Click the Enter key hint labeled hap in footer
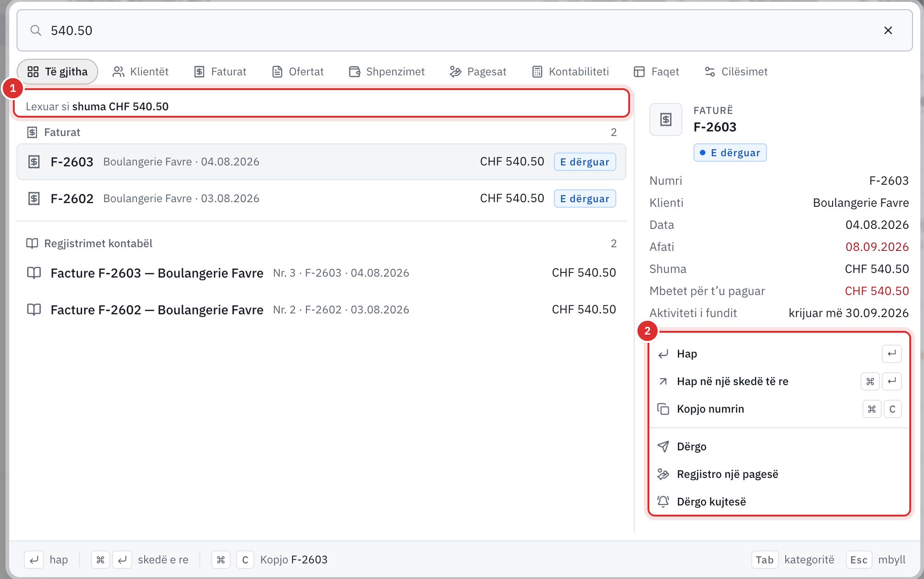The image size is (924, 579). [x=34, y=560]
